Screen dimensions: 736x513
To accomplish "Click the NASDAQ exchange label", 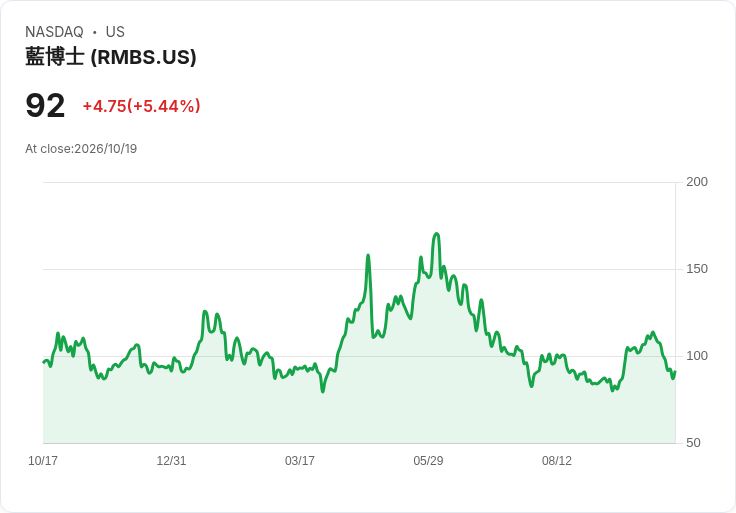I will pyautogui.click(x=54, y=32).
